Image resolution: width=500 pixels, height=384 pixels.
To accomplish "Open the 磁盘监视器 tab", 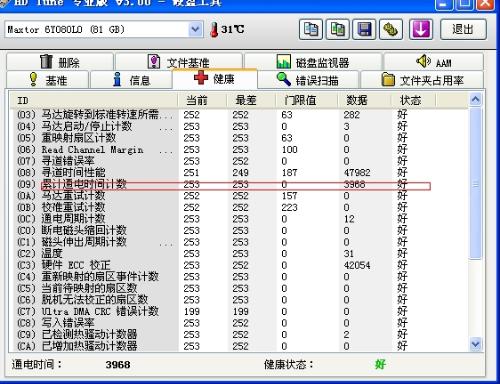I will [313, 62].
